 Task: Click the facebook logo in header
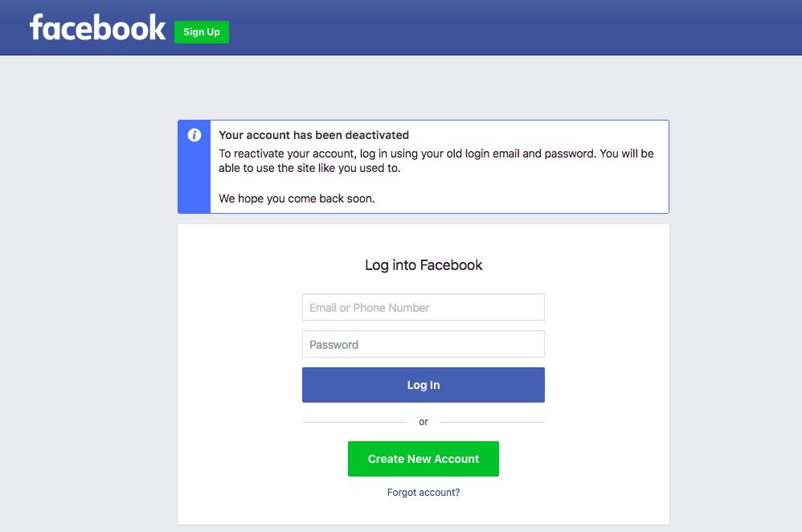(x=97, y=28)
